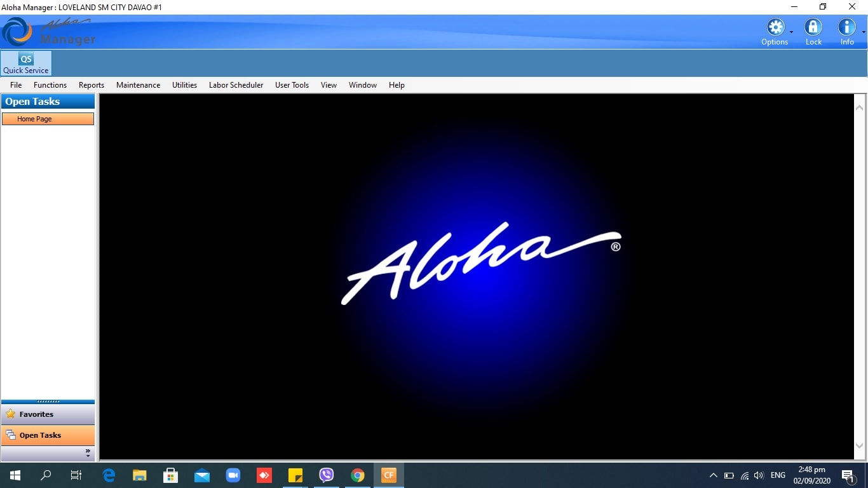Select the Home Page open task
The width and height of the screenshot is (868, 488).
48,119
